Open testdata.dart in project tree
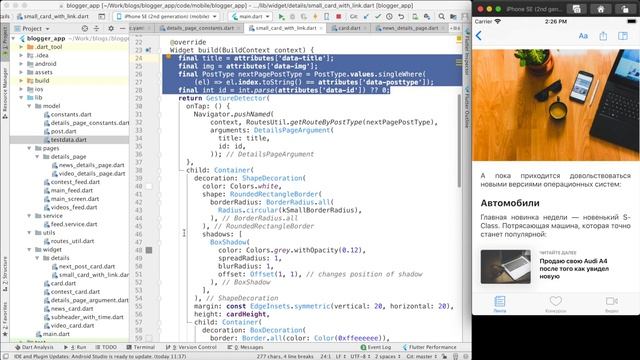Screen dimensions: 640x360 pos(69,140)
